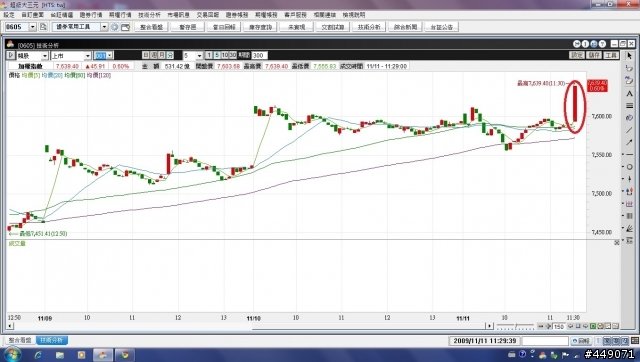The image size is (640, 362).
Task: Click the period count field showing 300
Action: tap(259, 55)
